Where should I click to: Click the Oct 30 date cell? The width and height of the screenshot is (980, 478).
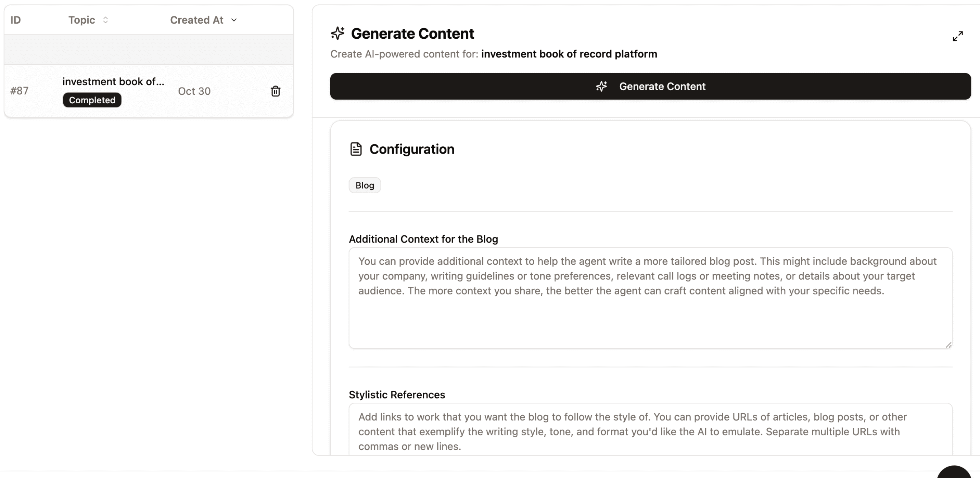pyautogui.click(x=194, y=91)
